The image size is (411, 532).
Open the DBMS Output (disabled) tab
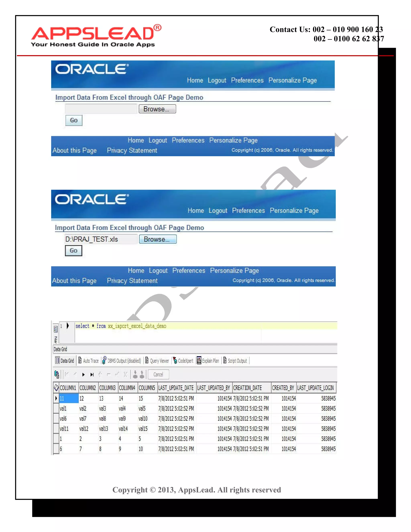121,361
